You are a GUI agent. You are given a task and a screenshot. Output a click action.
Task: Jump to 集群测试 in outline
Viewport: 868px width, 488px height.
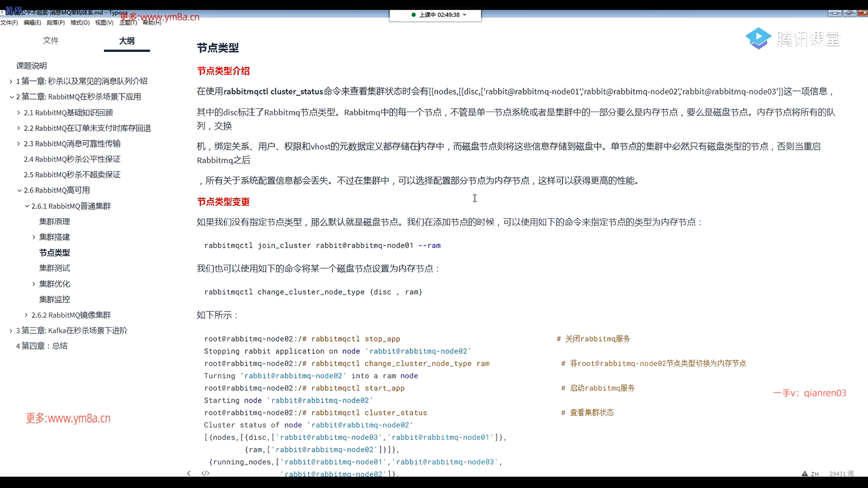54,268
